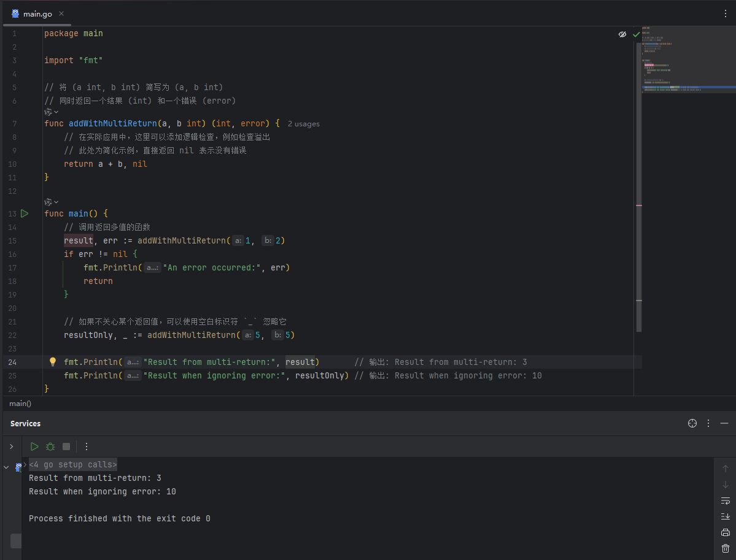Screen dimensions: 736x560
Task: Click the green Run icon in Services toolbar
Action: point(34,447)
